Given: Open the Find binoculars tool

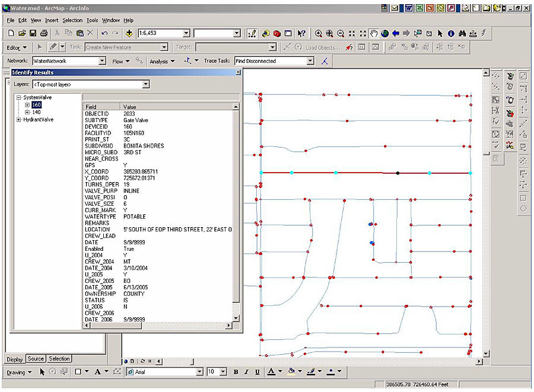Looking at the screenshot, I should click(x=462, y=33).
